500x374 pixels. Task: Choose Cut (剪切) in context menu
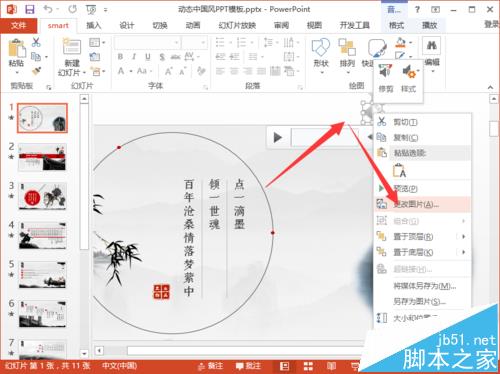click(x=422, y=122)
